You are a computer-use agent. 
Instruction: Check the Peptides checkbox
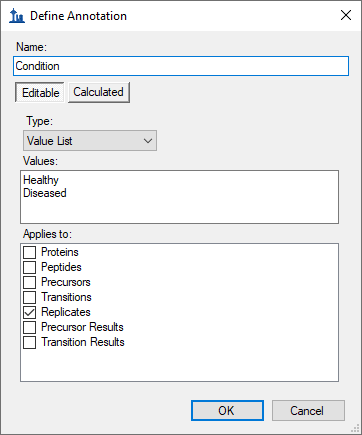coord(29,267)
